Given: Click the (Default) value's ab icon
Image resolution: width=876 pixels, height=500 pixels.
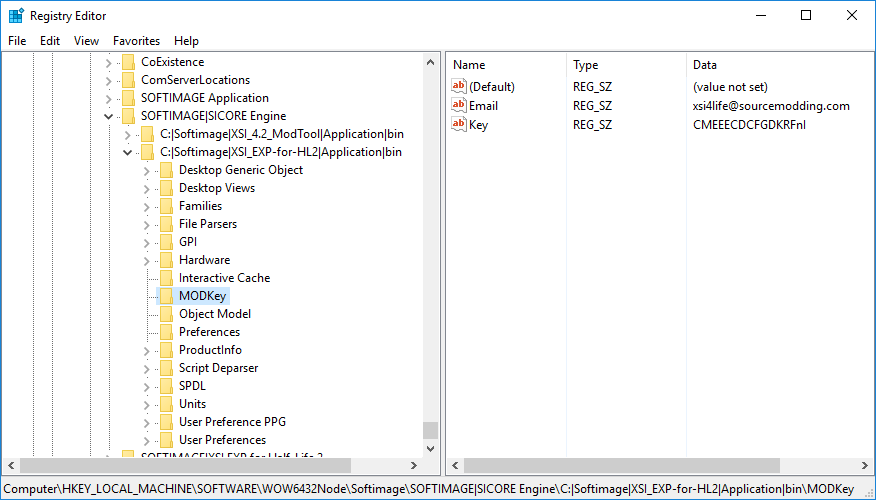Looking at the screenshot, I should tap(459, 86).
